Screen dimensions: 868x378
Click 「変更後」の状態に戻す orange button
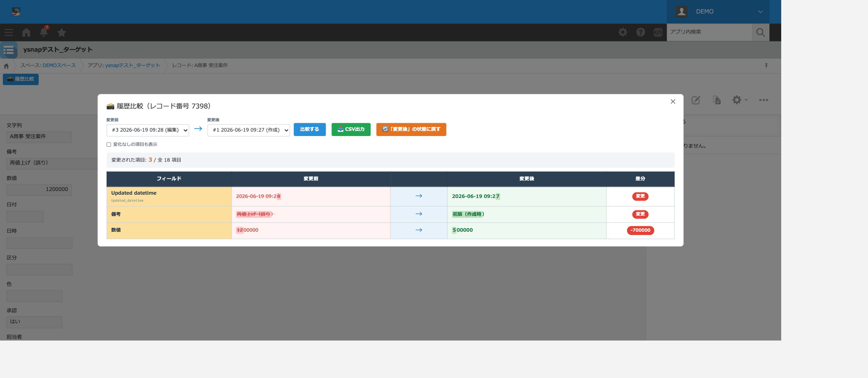(411, 129)
